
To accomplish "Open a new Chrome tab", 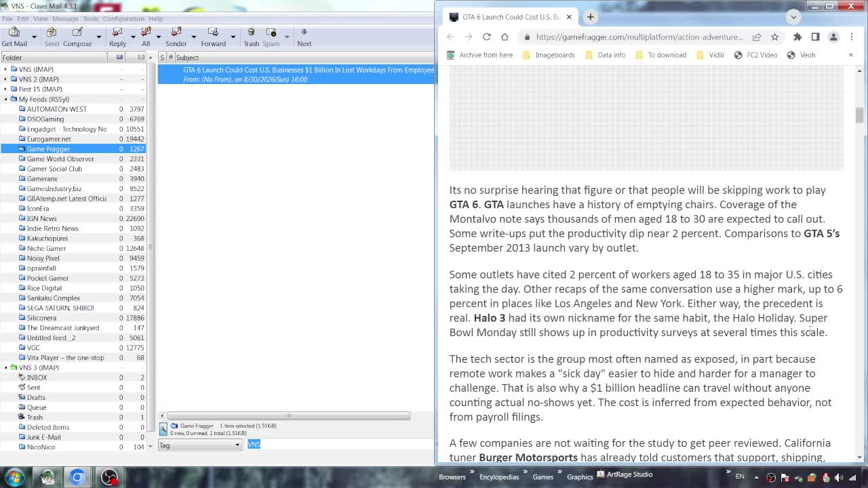I will [x=590, y=17].
